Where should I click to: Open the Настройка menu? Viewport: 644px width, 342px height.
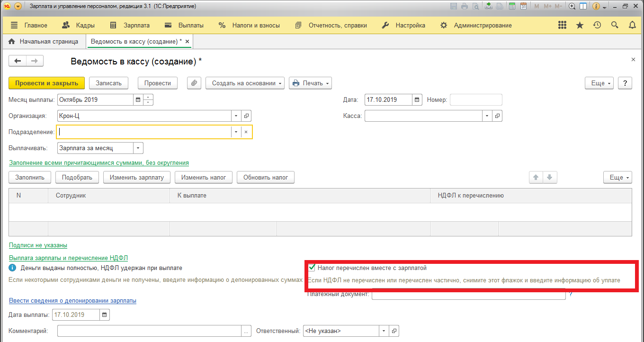(x=403, y=25)
